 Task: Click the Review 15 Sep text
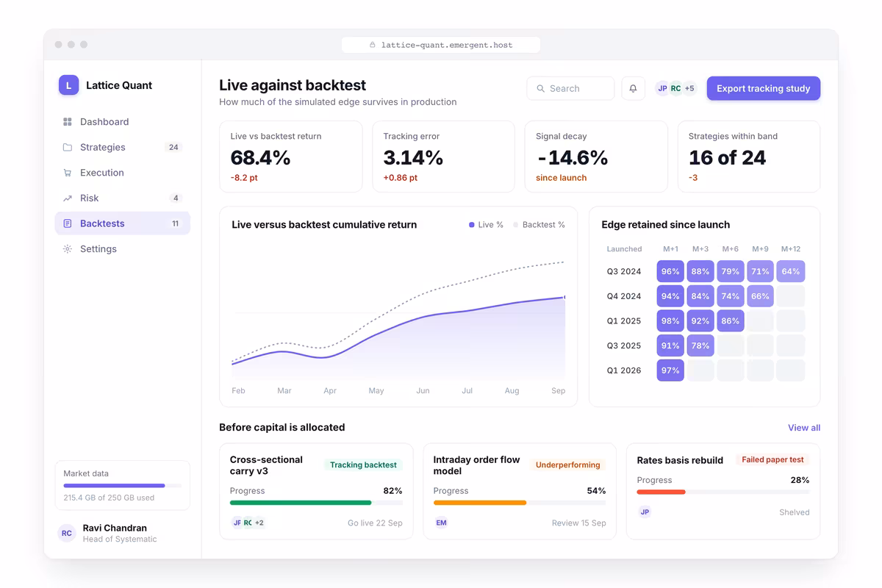click(579, 523)
